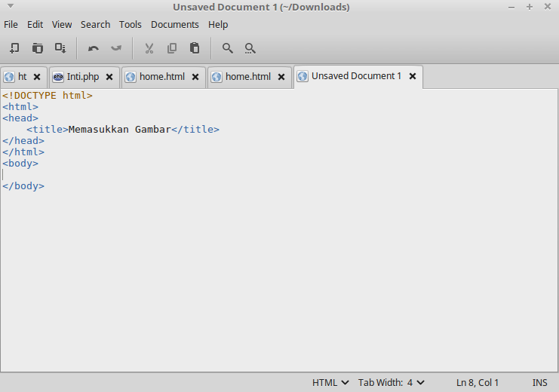559x392 pixels.
Task: Paste clipboard using toolbar paste icon
Action: 195,48
